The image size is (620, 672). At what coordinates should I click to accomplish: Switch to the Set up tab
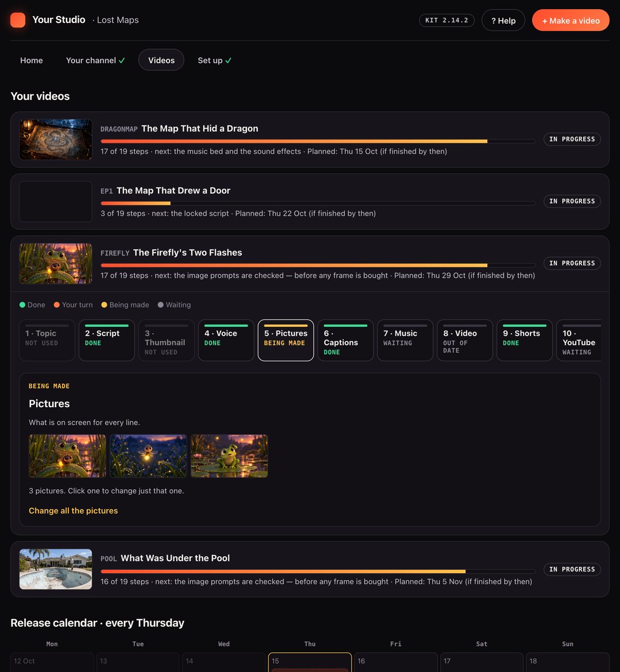click(214, 60)
